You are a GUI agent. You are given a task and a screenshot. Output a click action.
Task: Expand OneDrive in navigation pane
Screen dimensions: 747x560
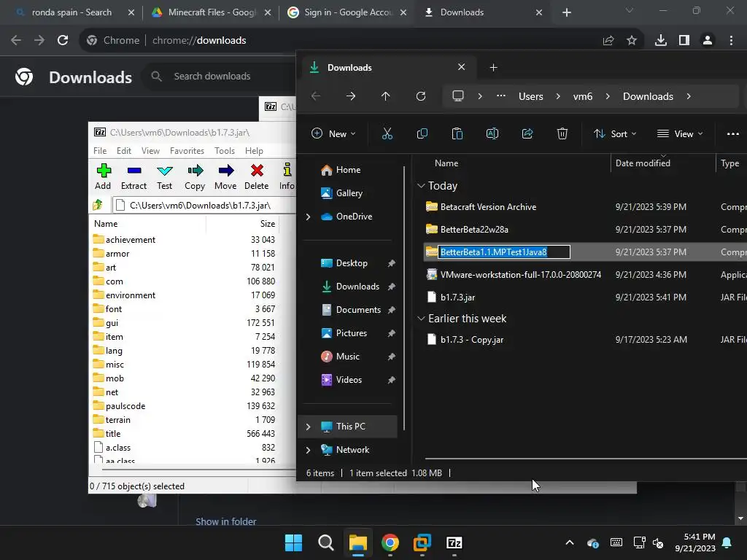click(309, 217)
